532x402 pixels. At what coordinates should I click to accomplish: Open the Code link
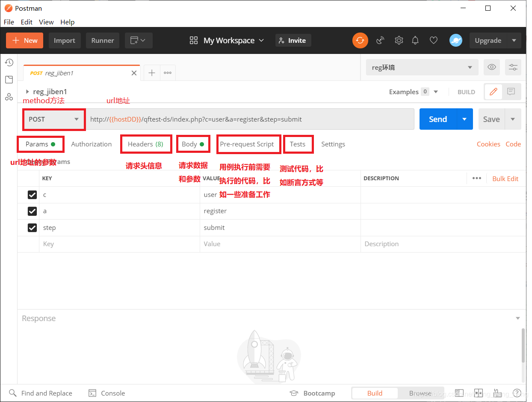coord(513,144)
